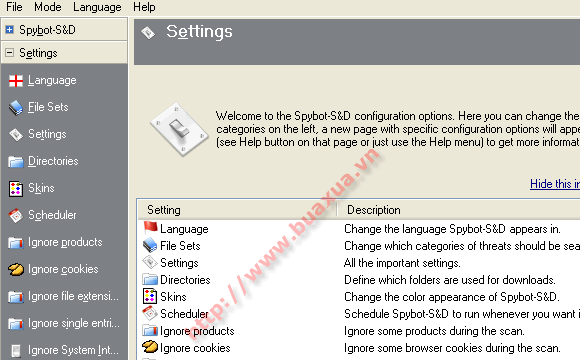Click the Ignore System Int... icon in sidebar
This screenshot has width=580, height=360.
click(x=16, y=350)
